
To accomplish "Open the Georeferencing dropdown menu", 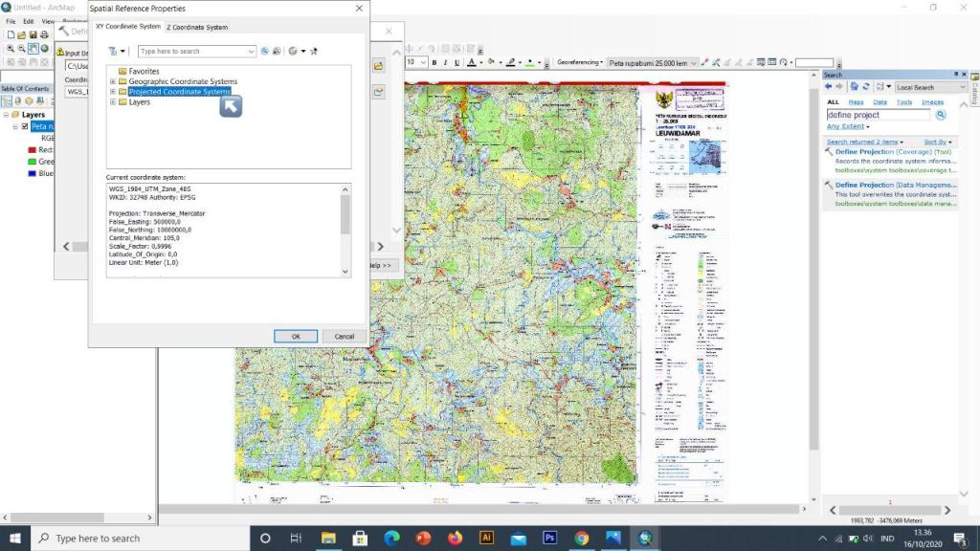I will [x=579, y=62].
